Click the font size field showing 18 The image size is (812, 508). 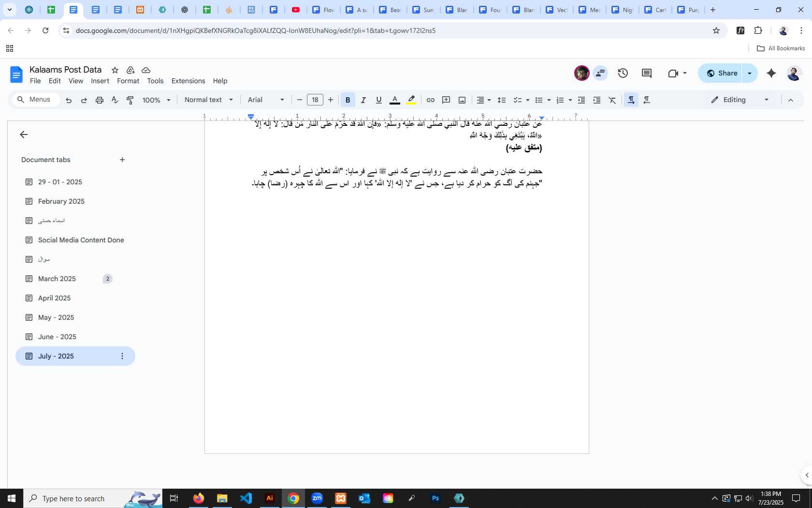tap(315, 100)
